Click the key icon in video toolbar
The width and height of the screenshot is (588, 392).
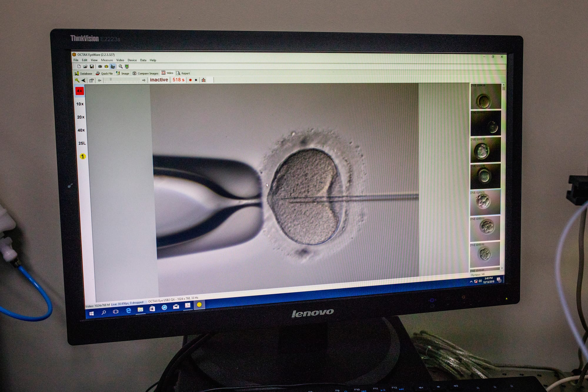[x=77, y=80]
